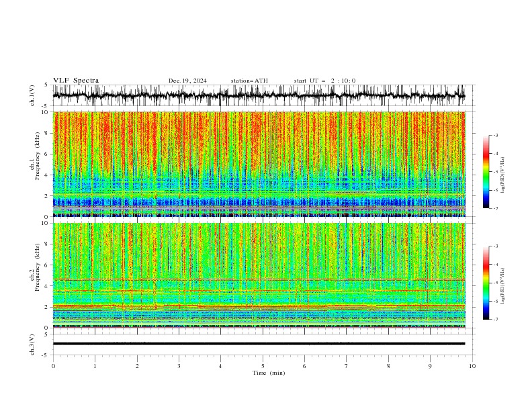Click the "0" time-axis tick label
This screenshot has height=411, width=532.
click(x=53, y=366)
